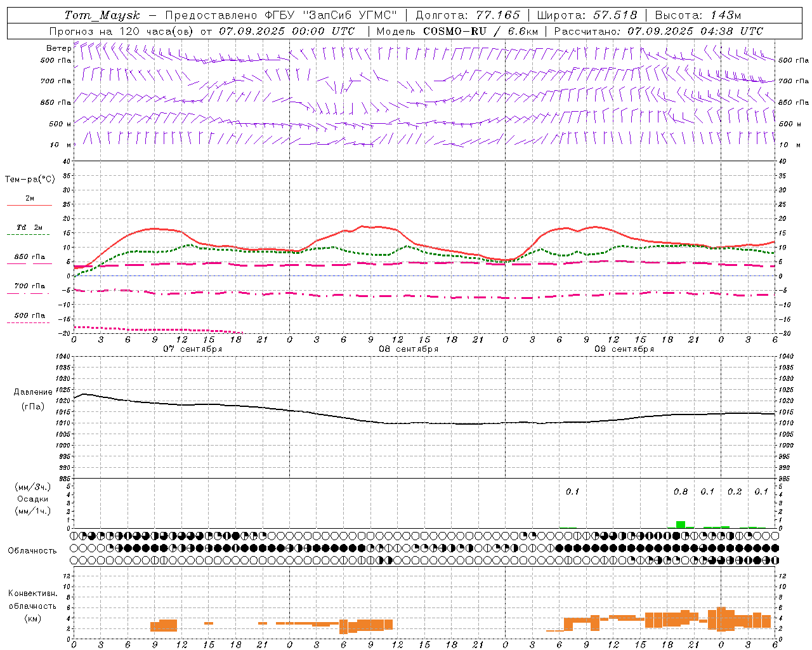Click the "Долгота: 77.165" header field
This screenshot has height=650, width=812.
pos(468,15)
